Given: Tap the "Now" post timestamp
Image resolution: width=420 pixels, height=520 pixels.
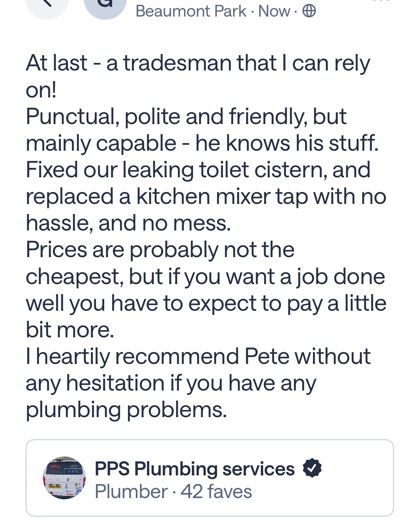Looking at the screenshot, I should point(274,12).
